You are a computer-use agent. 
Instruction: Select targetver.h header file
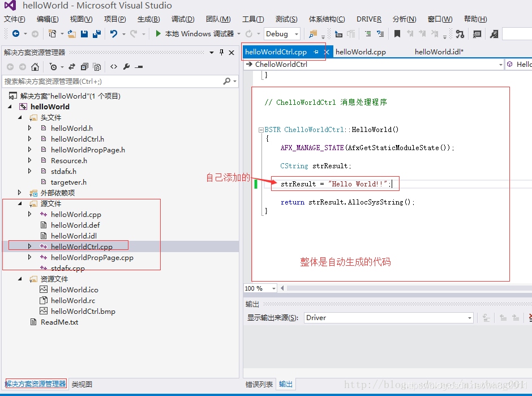[x=68, y=182]
